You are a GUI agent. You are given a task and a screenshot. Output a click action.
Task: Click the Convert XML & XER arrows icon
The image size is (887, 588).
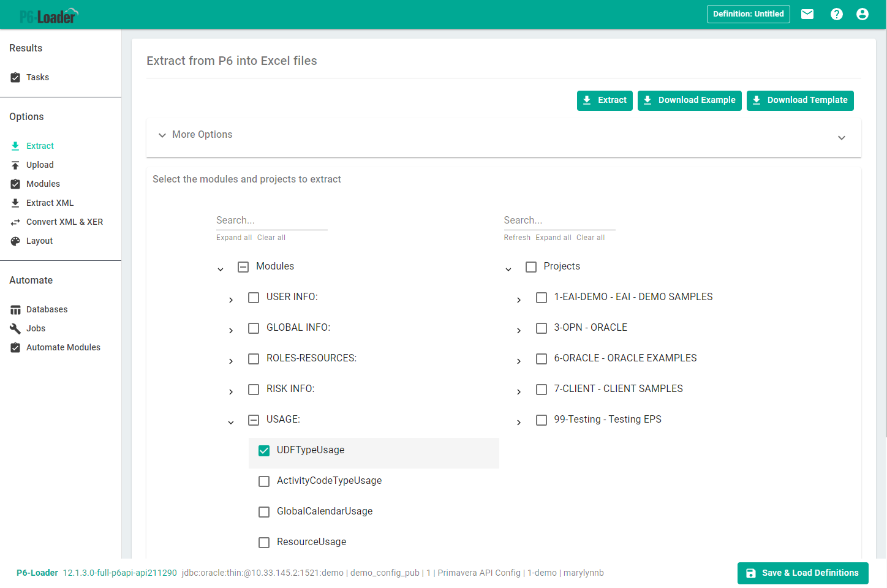(x=15, y=222)
